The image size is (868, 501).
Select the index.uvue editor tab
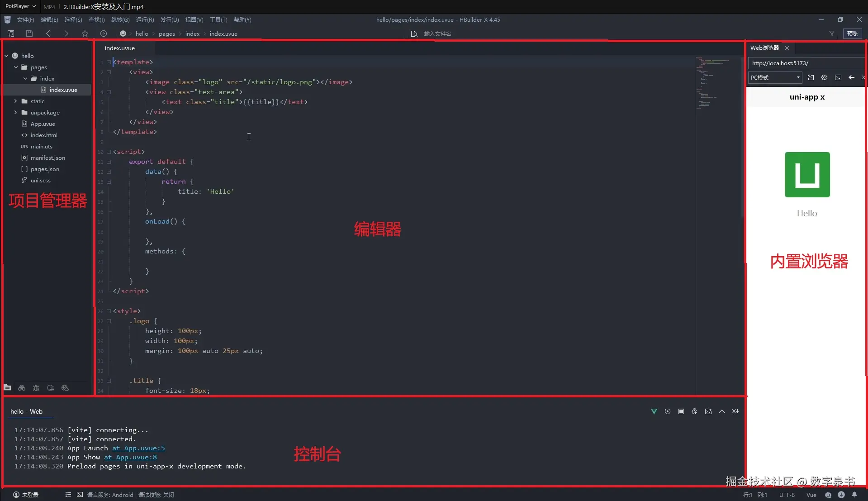(120, 48)
